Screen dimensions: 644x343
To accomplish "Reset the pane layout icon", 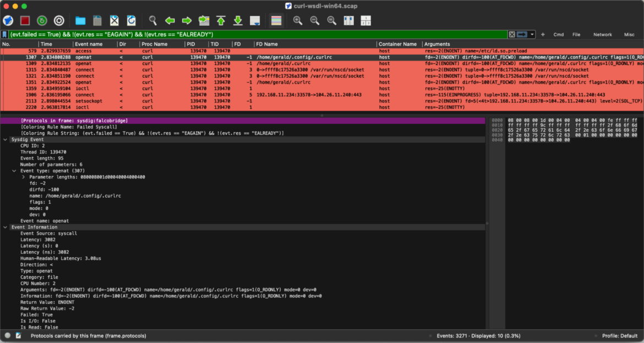I will click(x=366, y=20).
